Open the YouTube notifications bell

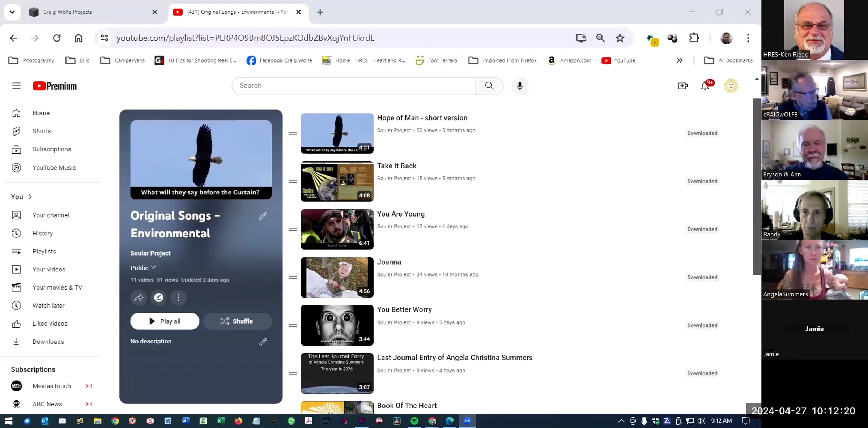[705, 86]
